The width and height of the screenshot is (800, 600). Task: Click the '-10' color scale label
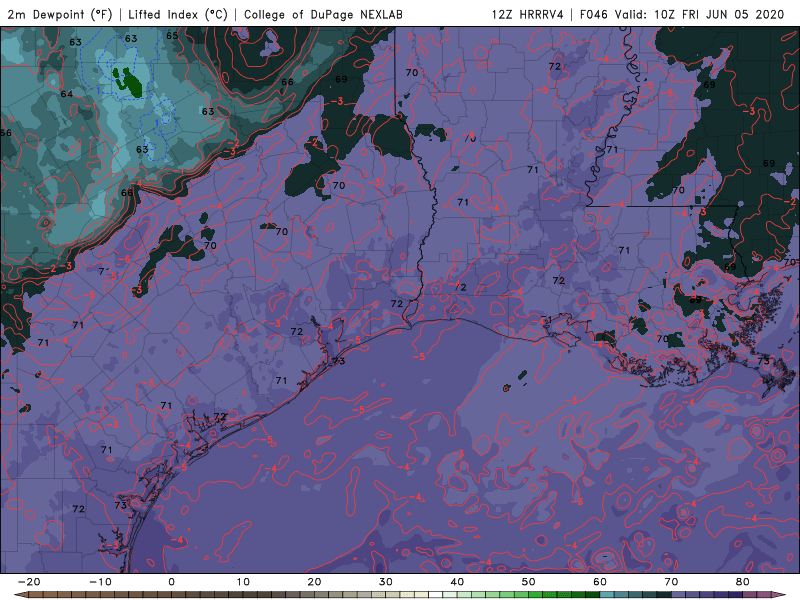(100, 582)
